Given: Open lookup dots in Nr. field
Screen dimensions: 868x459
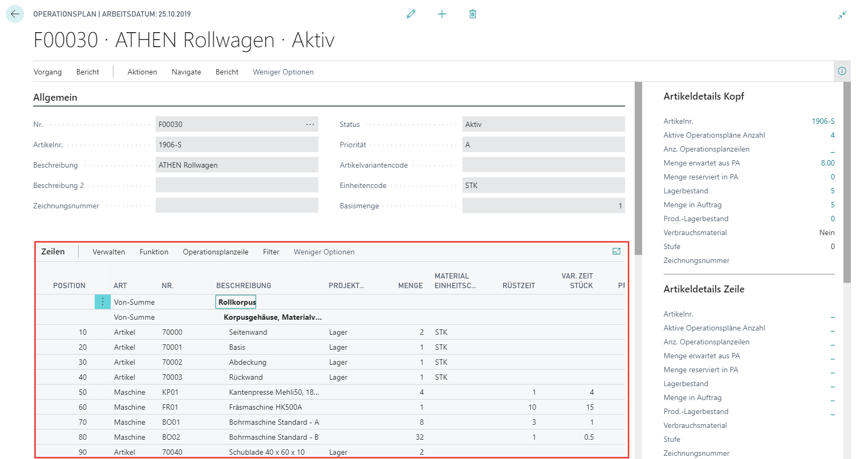Looking at the screenshot, I should pos(310,124).
